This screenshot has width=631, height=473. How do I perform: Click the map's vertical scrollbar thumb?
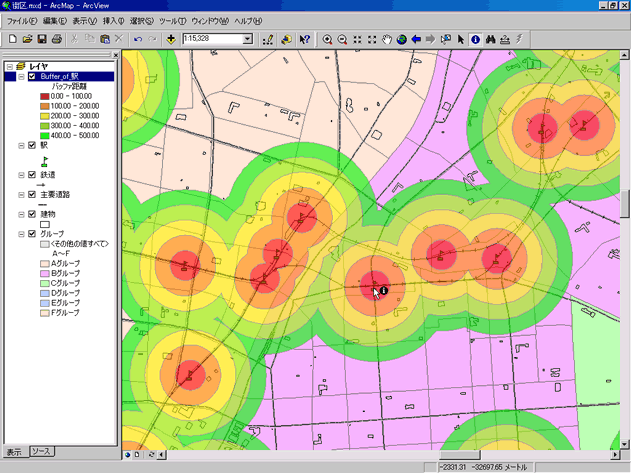[625, 203]
